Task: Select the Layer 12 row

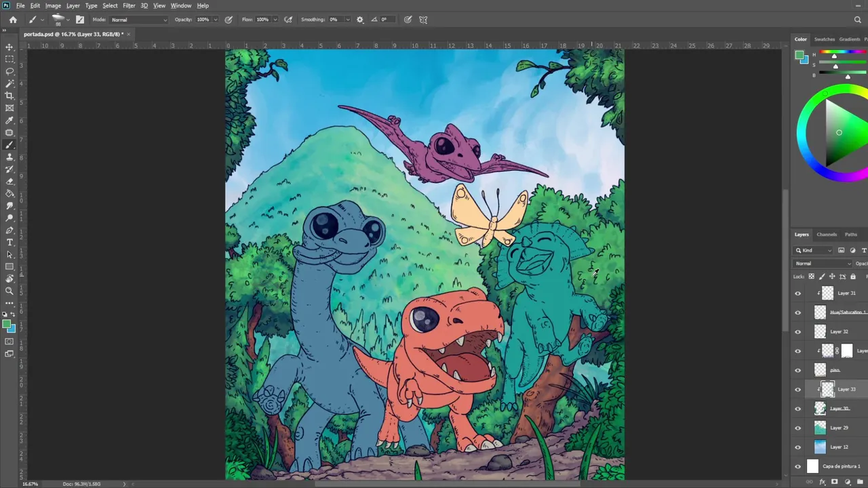Action: (x=829, y=447)
